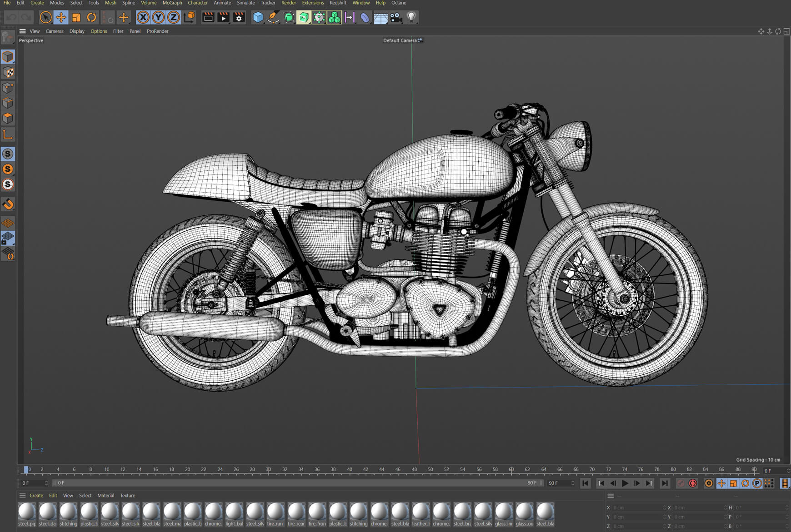This screenshot has width=791, height=532.
Task: Add a Light object
Action: 411,17
